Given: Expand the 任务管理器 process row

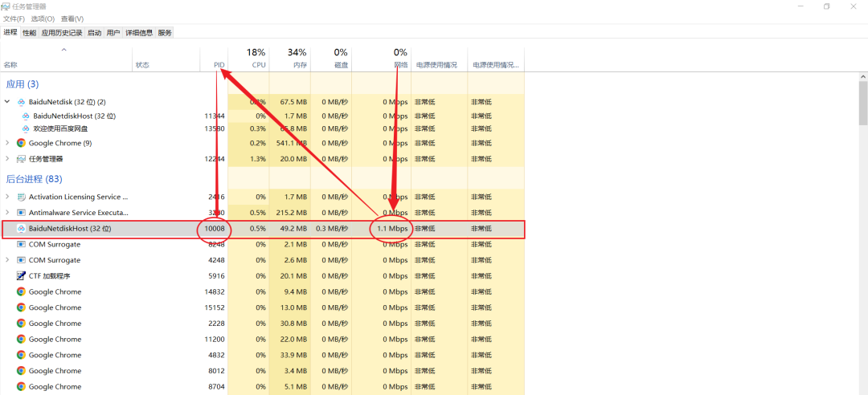Looking at the screenshot, I should point(8,159).
